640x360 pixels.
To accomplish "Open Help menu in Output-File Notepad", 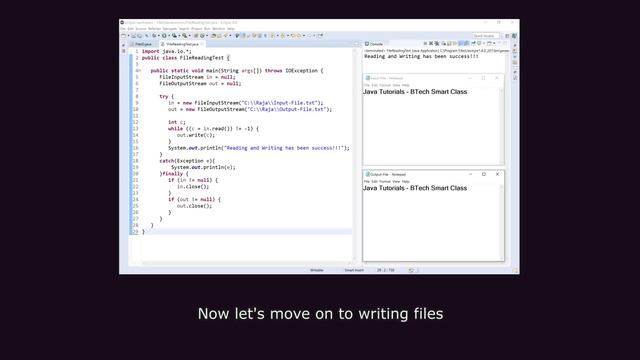I will (405, 181).
